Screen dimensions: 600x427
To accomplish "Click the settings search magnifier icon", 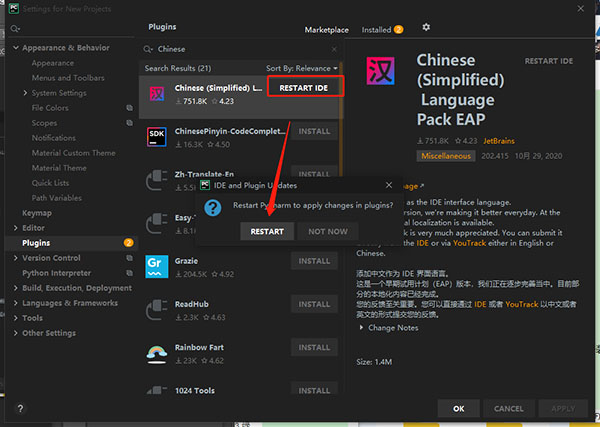I will click(15, 29).
